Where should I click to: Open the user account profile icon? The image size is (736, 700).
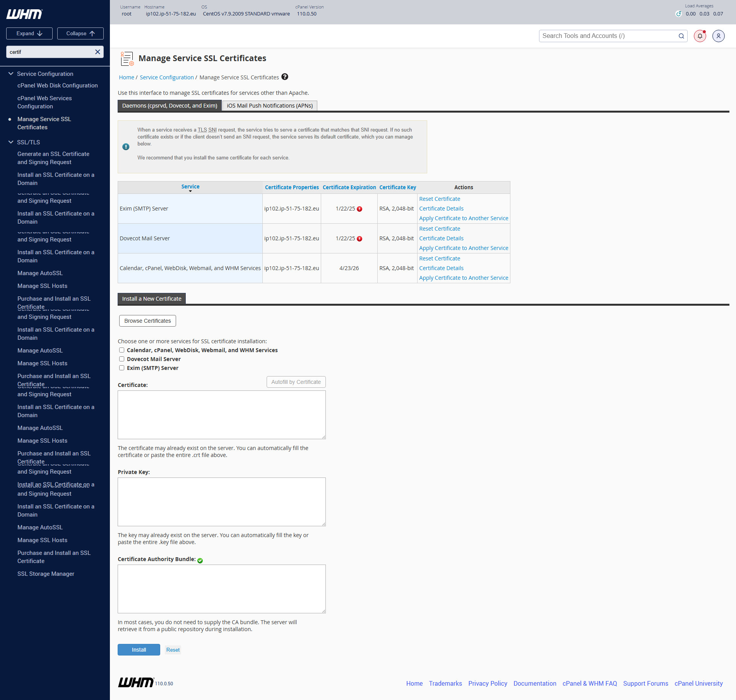pos(718,36)
